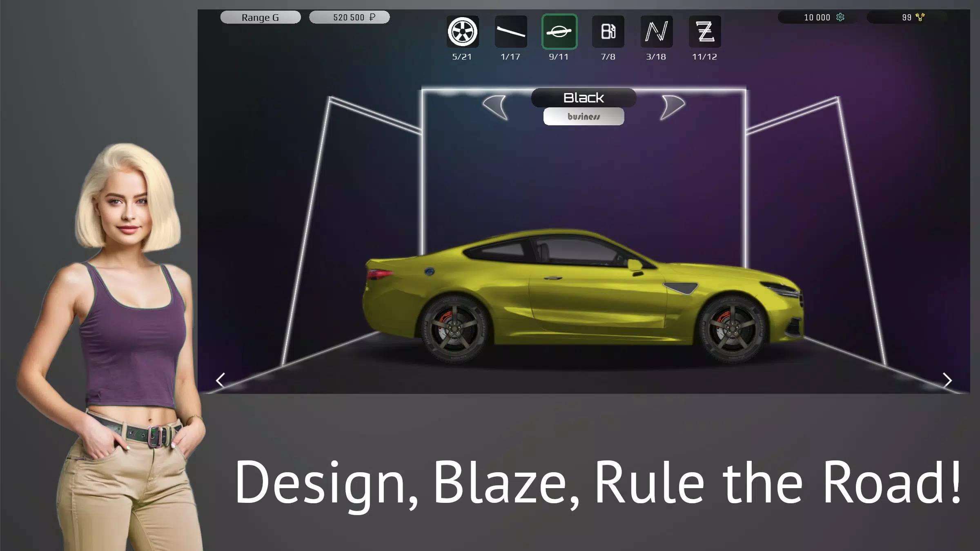Viewport: 980px width, 551px height.
Task: Select the N-style performance icon
Action: [655, 31]
